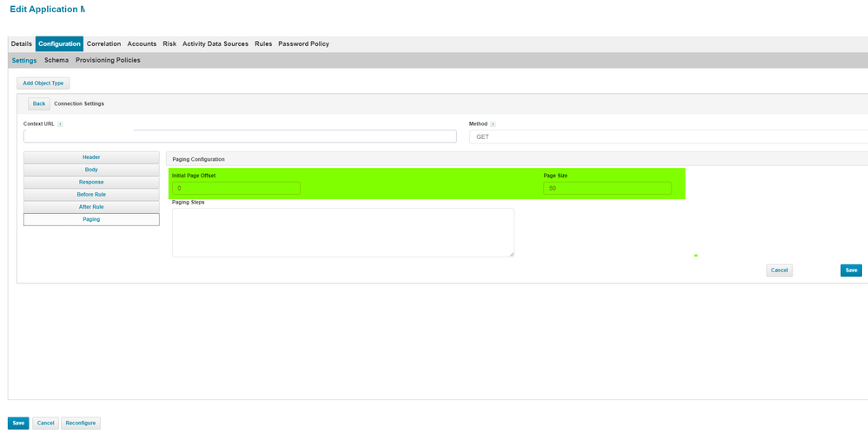Open Provisioning Policies sub-tab
The width and height of the screenshot is (868, 434).
108,60
